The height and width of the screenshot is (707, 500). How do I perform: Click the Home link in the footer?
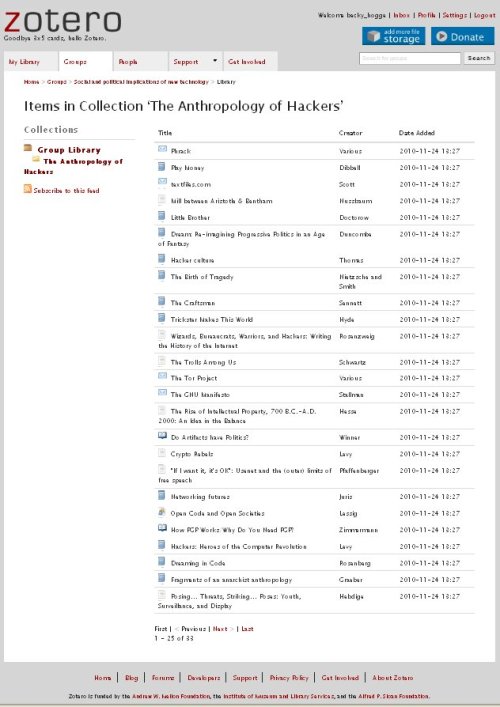pos(102,677)
